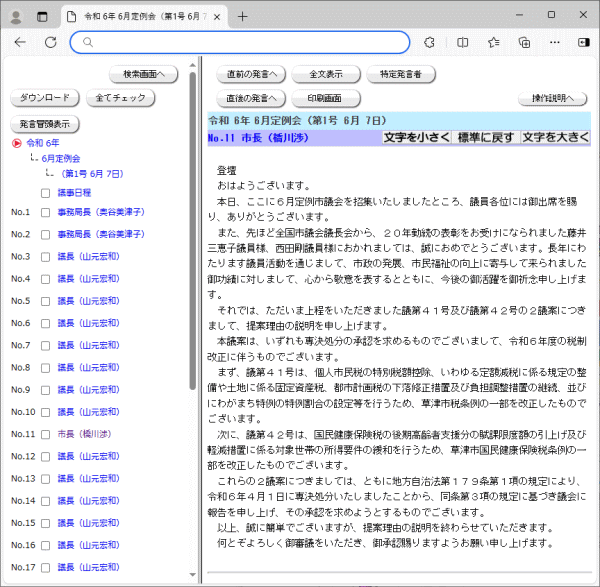Check the 議事日程 checkbox

pyautogui.click(x=46, y=193)
